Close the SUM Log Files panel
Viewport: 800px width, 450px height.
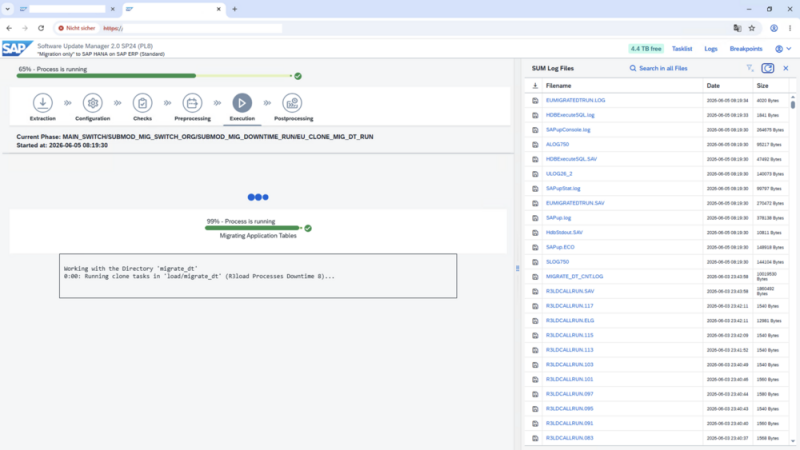click(786, 68)
